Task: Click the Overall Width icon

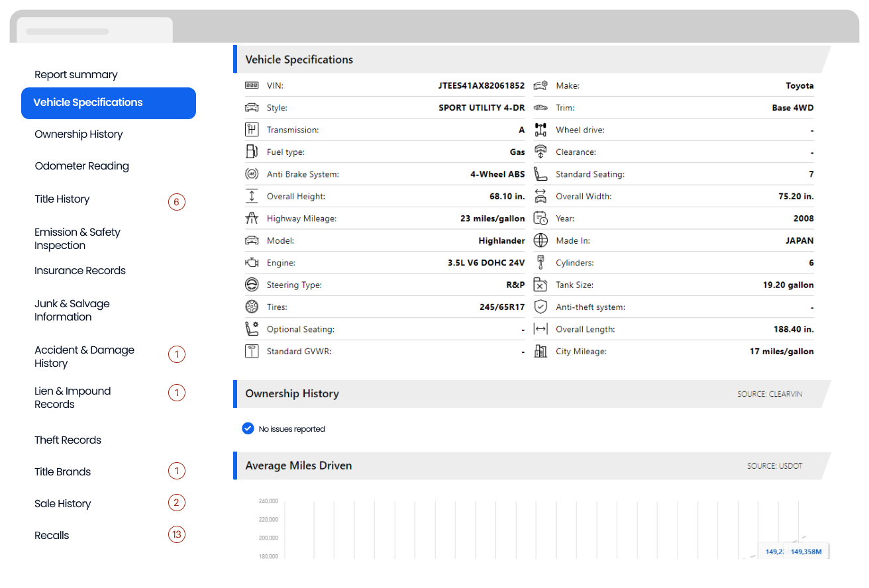Action: pos(540,196)
